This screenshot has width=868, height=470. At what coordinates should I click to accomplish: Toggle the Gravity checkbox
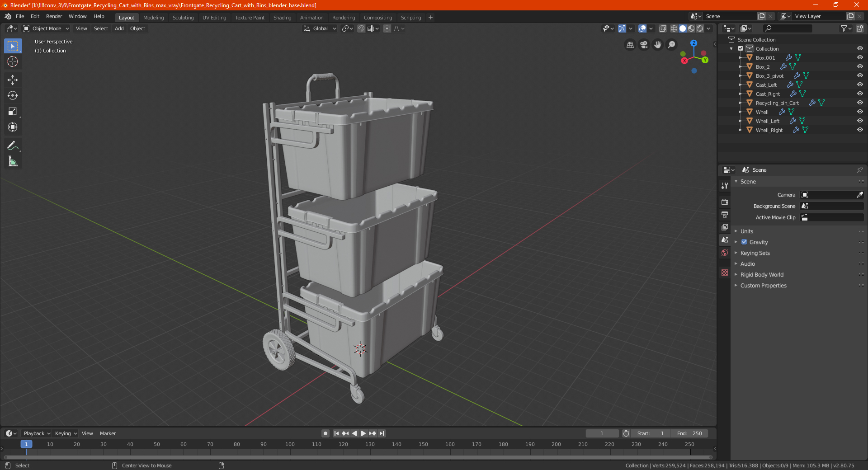[744, 242]
